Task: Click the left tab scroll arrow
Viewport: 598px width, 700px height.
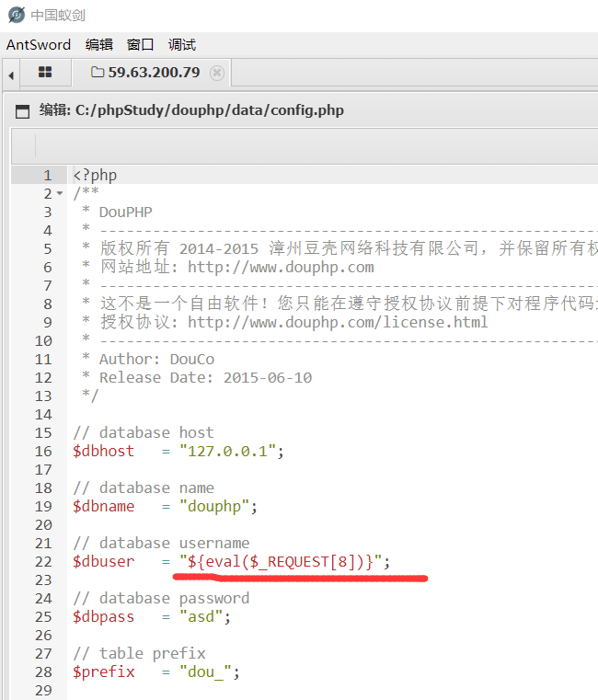Action: (x=11, y=75)
